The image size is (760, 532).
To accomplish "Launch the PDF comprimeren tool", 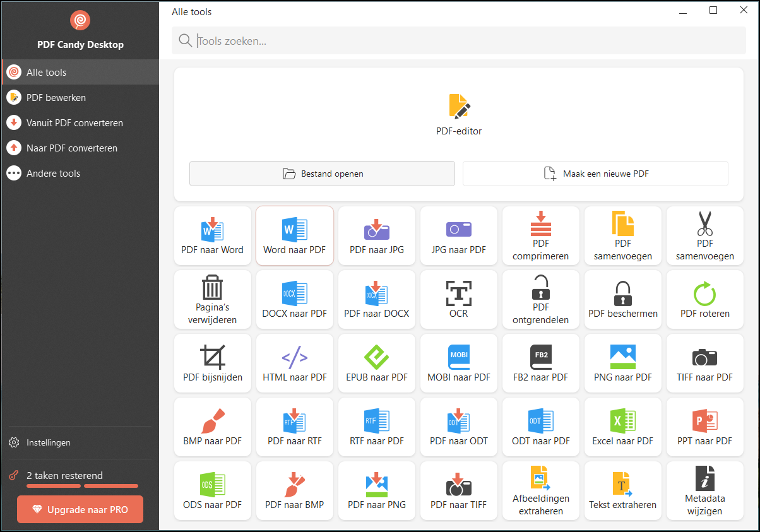I will [x=541, y=235].
